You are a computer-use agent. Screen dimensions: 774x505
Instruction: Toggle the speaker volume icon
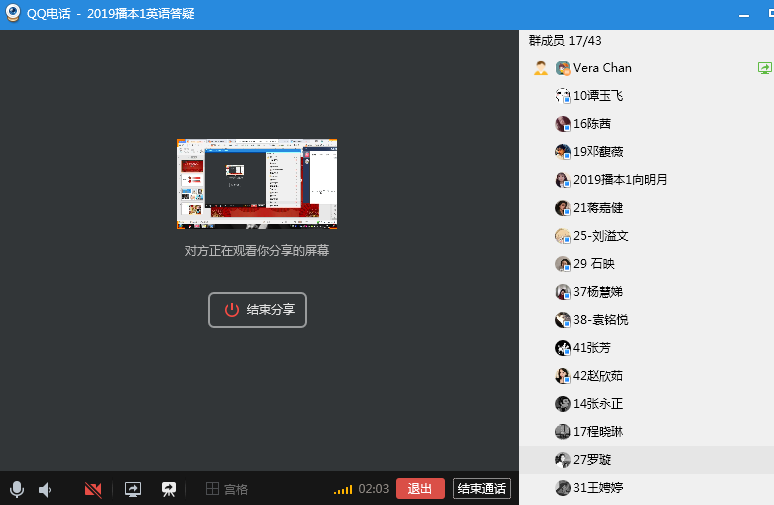click(45, 490)
